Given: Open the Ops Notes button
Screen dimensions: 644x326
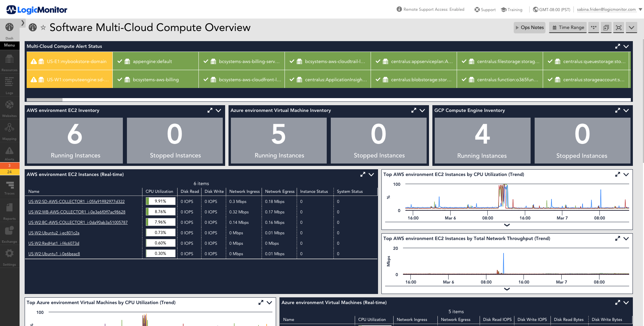Looking at the screenshot, I should [529, 28].
